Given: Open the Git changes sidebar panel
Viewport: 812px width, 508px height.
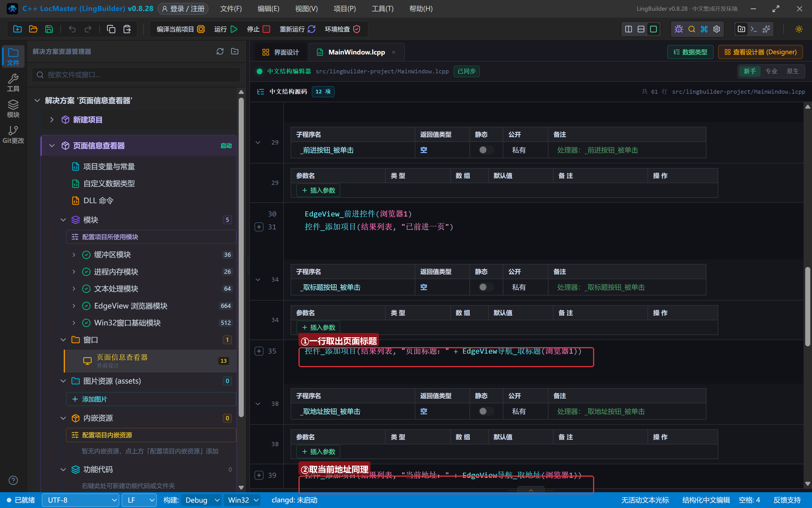Looking at the screenshot, I should pyautogui.click(x=13, y=135).
